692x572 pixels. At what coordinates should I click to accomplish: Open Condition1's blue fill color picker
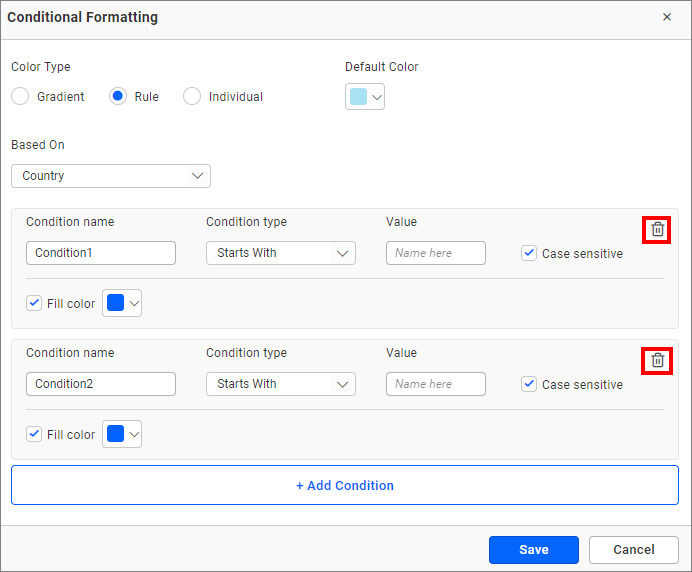pyautogui.click(x=122, y=303)
